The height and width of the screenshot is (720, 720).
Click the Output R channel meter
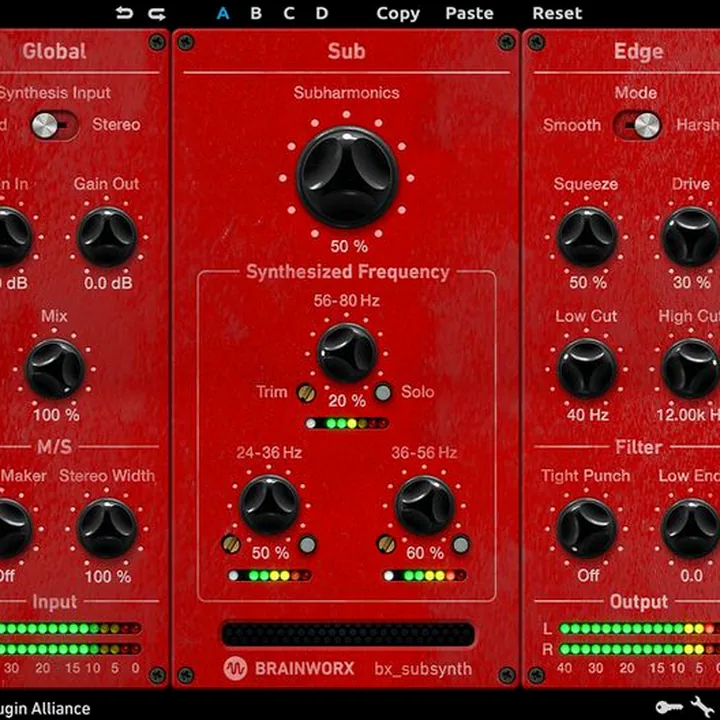pos(640,649)
